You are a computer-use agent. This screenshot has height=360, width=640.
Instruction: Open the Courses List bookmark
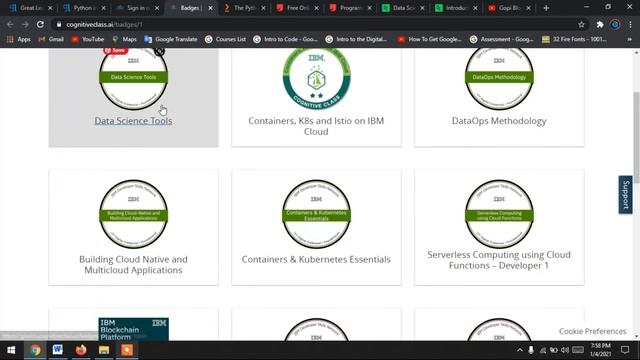point(225,39)
